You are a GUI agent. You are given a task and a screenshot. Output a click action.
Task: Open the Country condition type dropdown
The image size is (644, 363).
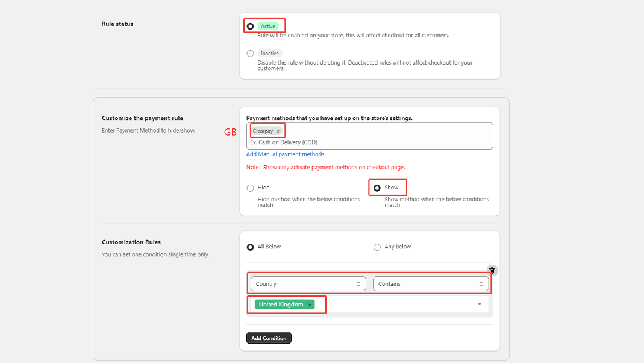[x=308, y=283]
